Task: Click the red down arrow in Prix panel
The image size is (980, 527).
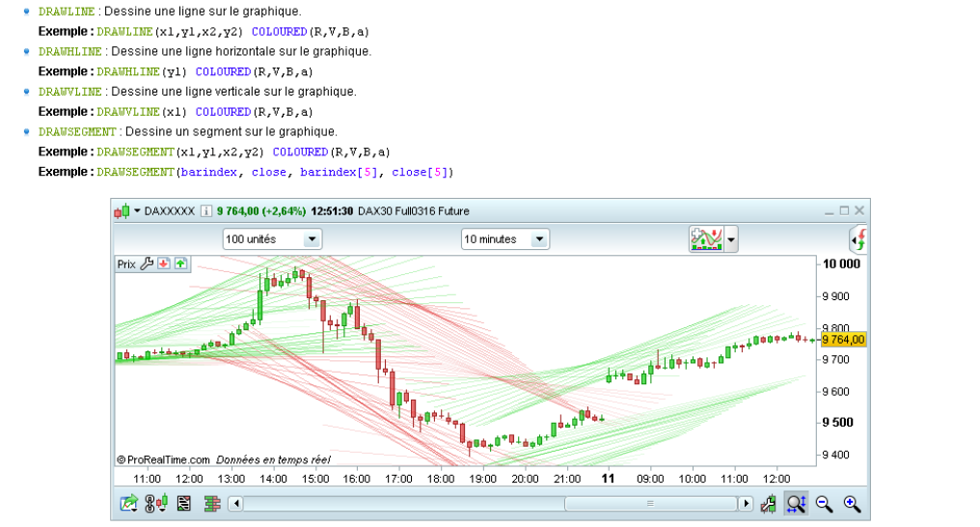Action: click(164, 263)
